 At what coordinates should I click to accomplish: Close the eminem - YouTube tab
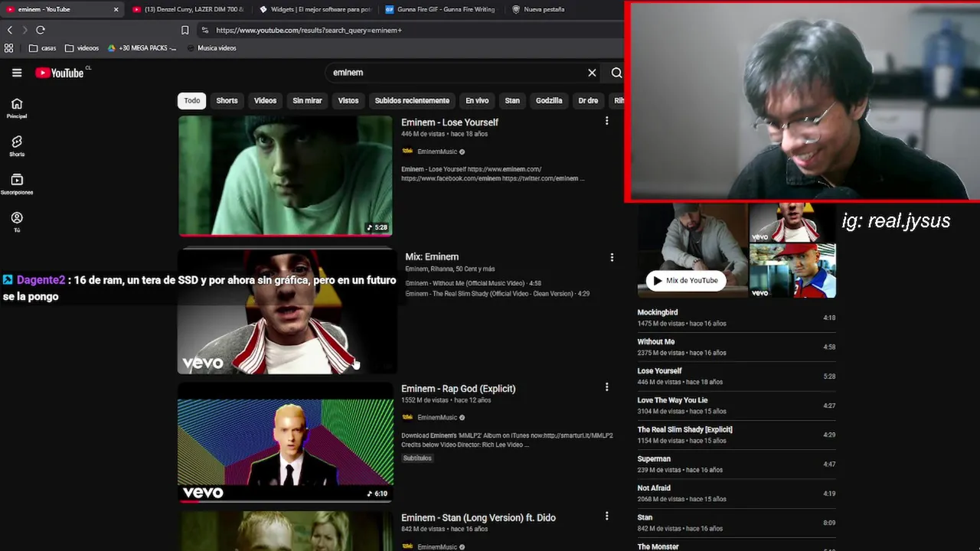tap(116, 9)
